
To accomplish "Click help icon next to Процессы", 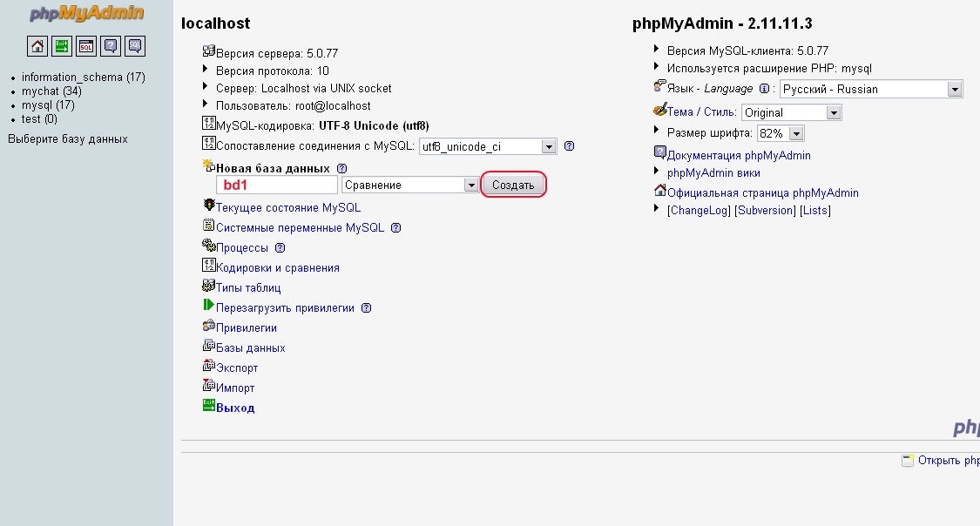I will 280,248.
